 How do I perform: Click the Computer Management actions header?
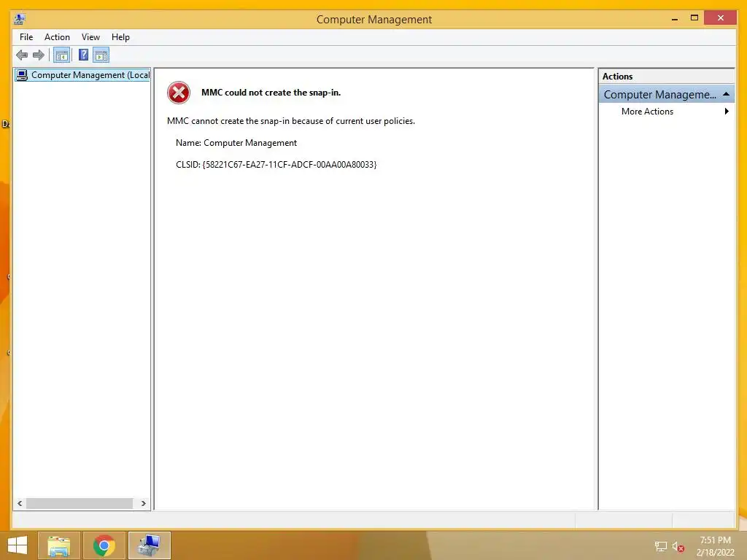[666, 94]
